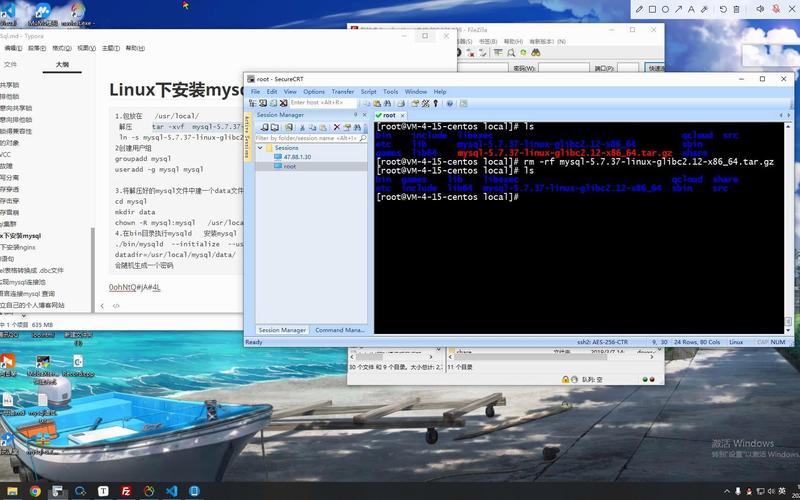Click the trash clear icon in annotation bar

736,9
